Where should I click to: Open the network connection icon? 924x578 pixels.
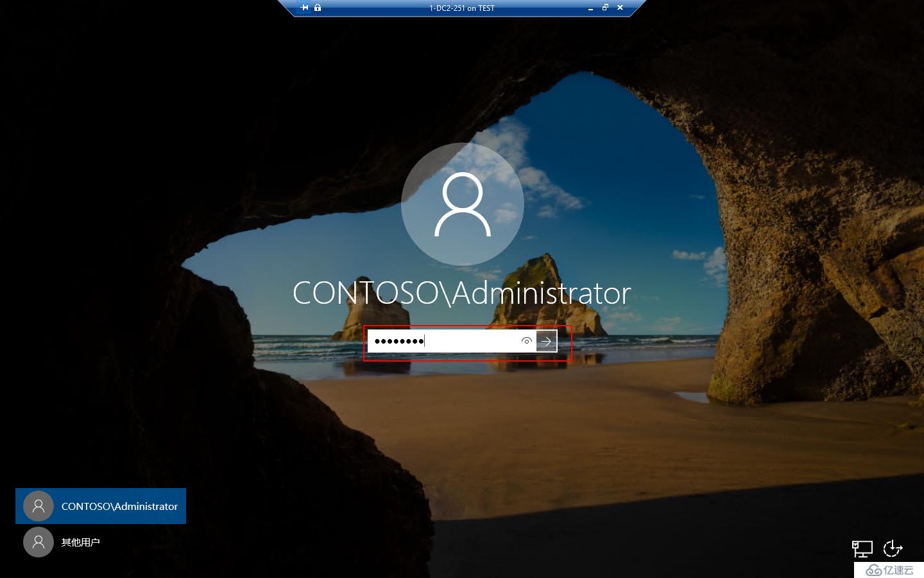tap(862, 548)
